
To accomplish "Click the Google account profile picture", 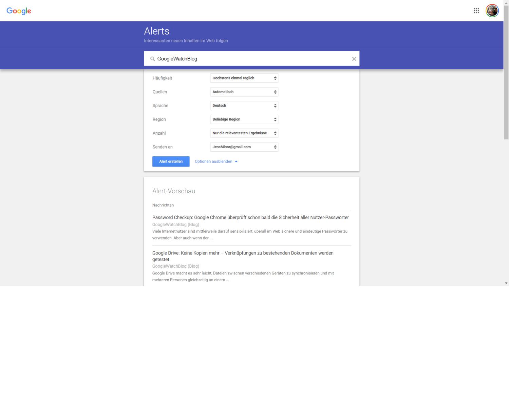I will [x=492, y=11].
